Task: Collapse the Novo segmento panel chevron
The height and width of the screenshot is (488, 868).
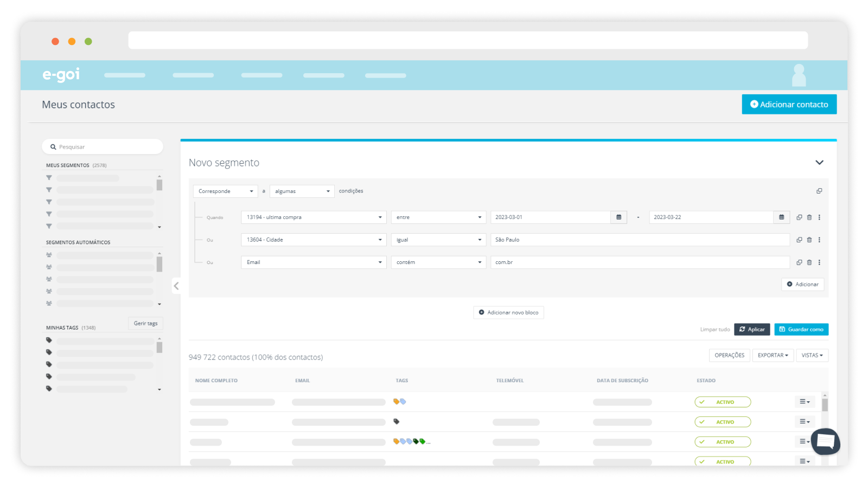Action: point(819,163)
